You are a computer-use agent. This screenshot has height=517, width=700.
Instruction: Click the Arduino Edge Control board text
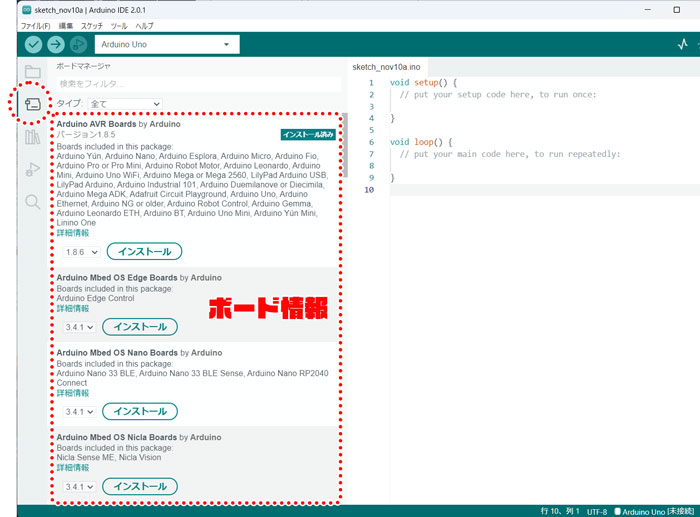pos(95,298)
